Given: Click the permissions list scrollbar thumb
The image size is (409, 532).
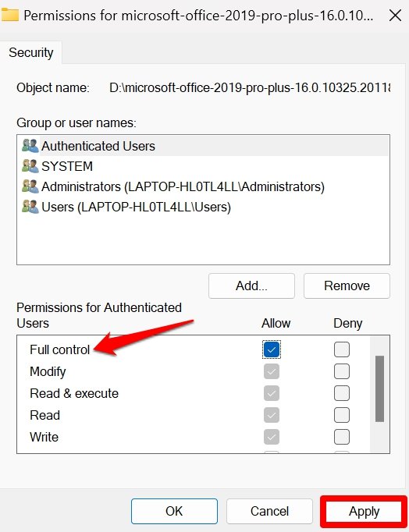Looking at the screenshot, I should tap(379, 388).
